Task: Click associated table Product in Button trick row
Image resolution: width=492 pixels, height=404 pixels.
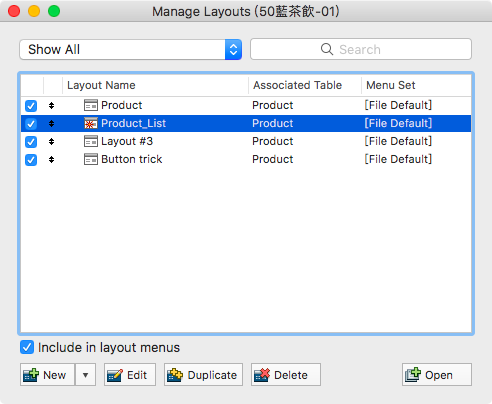Action: 273,159
